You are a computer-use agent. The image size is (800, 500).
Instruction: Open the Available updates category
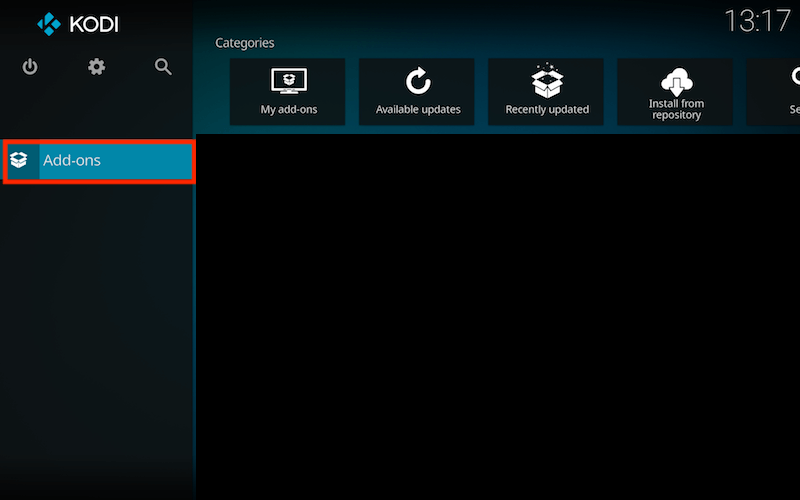click(x=417, y=92)
